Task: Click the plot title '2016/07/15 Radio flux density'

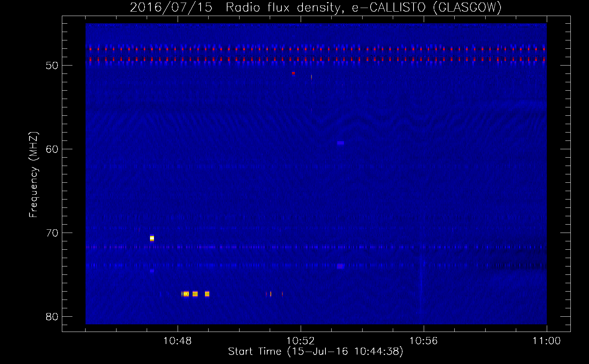Action: click(316, 7)
